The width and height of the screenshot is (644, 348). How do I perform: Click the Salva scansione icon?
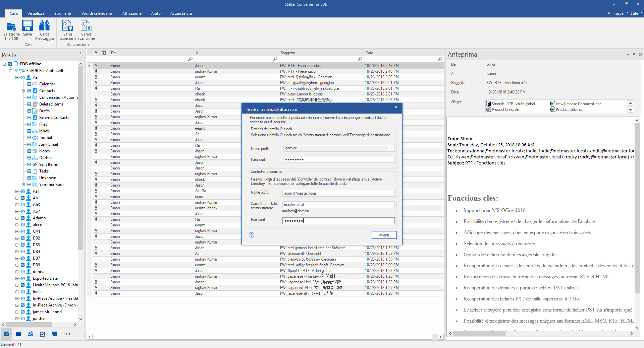tap(67, 26)
